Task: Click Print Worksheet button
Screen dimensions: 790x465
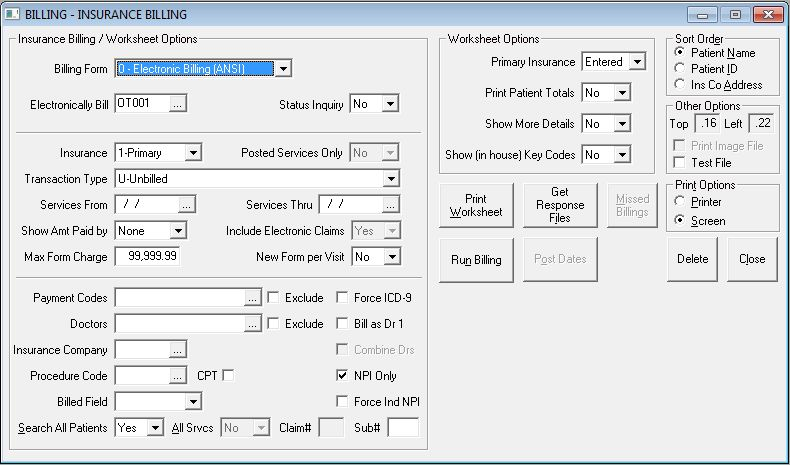Action: (x=476, y=206)
